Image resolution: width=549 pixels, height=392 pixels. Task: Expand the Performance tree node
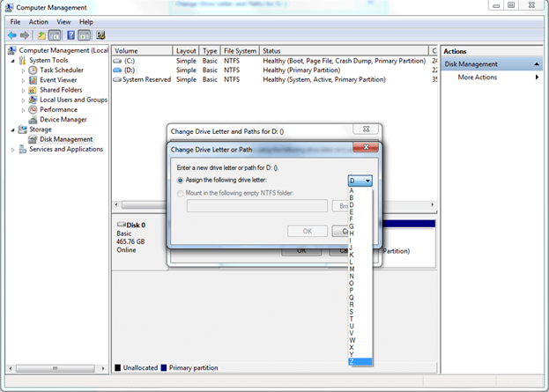(23, 110)
